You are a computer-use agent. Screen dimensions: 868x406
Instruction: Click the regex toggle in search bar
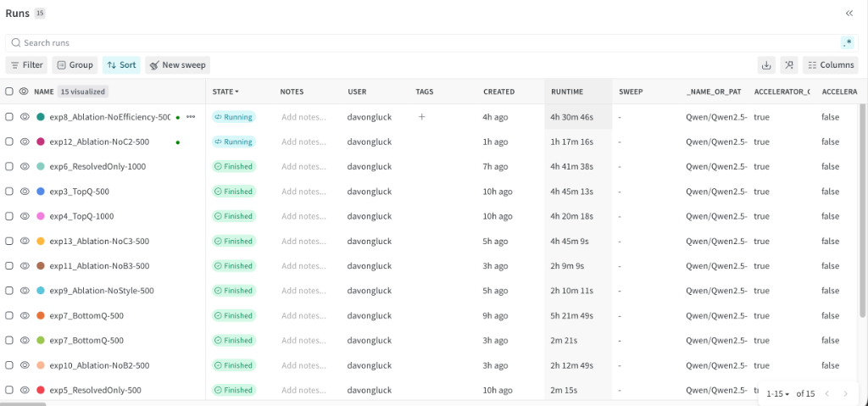pos(847,42)
